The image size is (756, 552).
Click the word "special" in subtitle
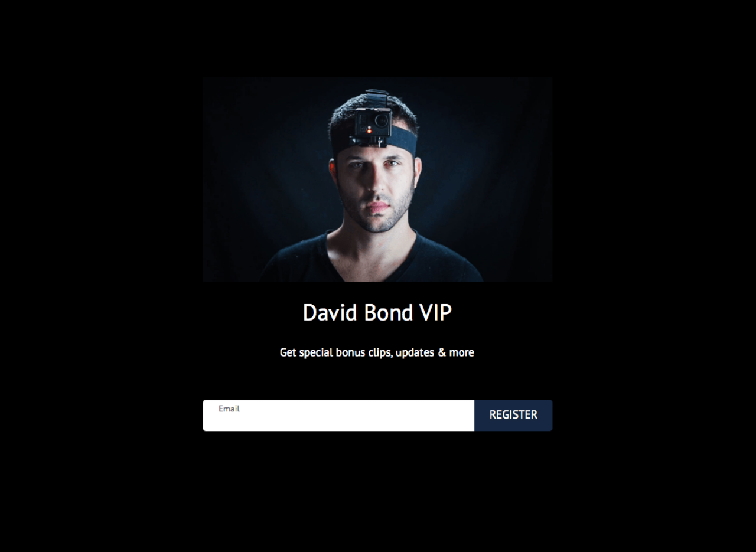point(316,353)
